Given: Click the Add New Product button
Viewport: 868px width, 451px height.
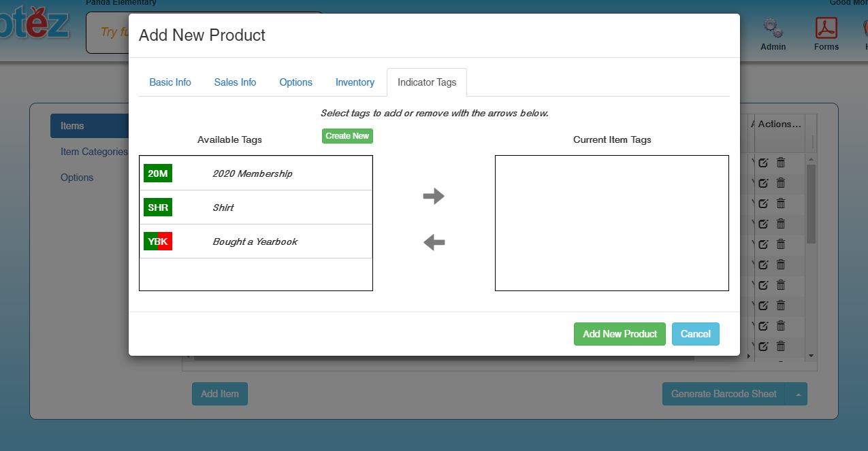Looking at the screenshot, I should coord(620,334).
